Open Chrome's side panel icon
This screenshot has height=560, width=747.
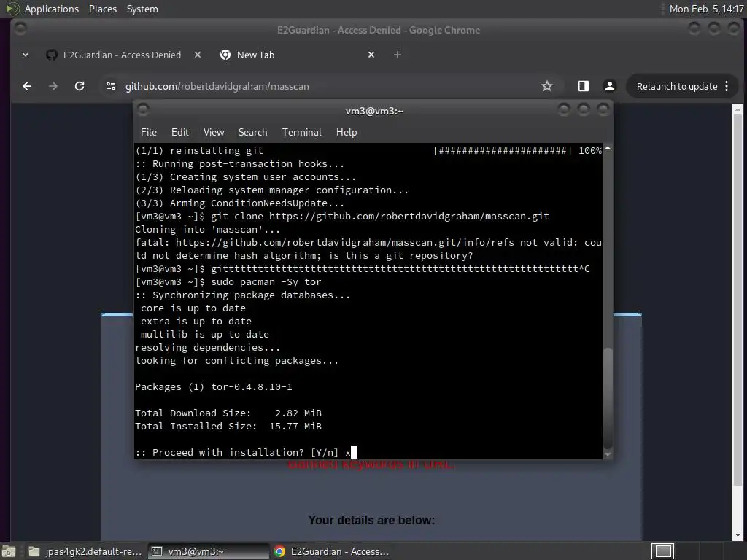click(x=583, y=86)
